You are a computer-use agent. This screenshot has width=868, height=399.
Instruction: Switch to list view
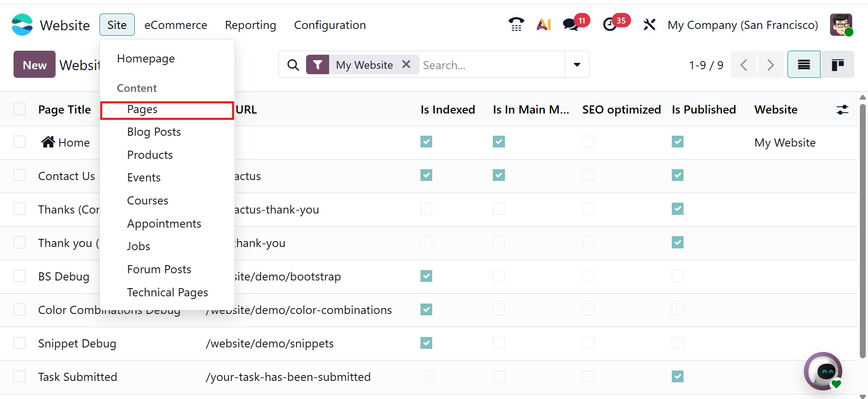point(803,65)
